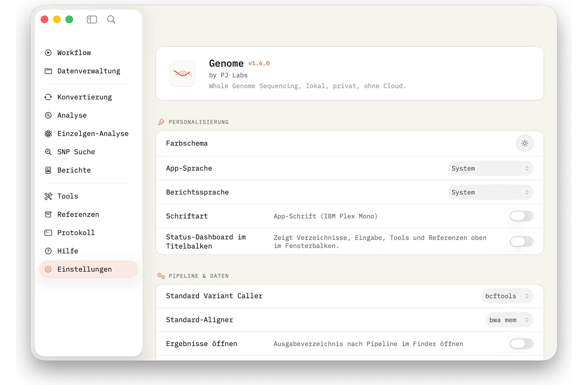
Task: Click "App-Schrift (IBM Plex Mono)" description
Action: click(x=326, y=216)
